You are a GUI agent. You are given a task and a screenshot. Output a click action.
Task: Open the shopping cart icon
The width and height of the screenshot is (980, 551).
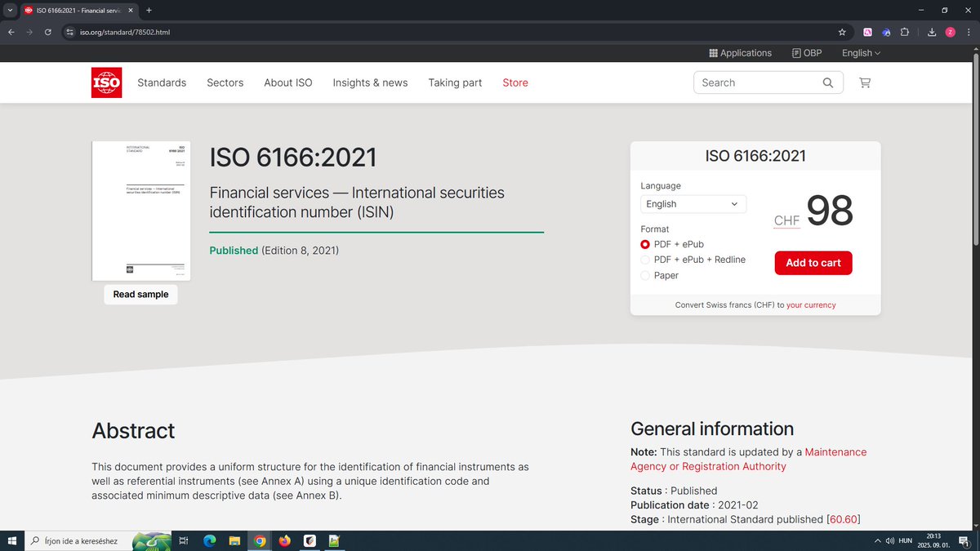tap(865, 82)
